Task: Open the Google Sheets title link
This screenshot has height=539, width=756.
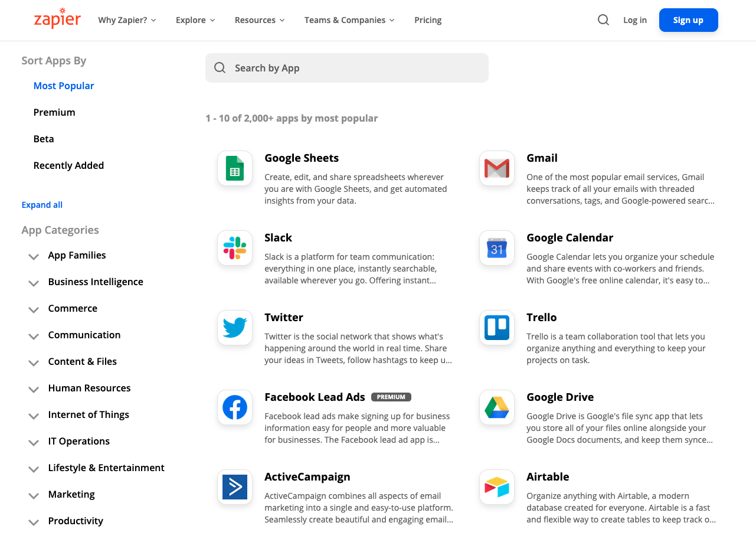Action: coord(302,158)
